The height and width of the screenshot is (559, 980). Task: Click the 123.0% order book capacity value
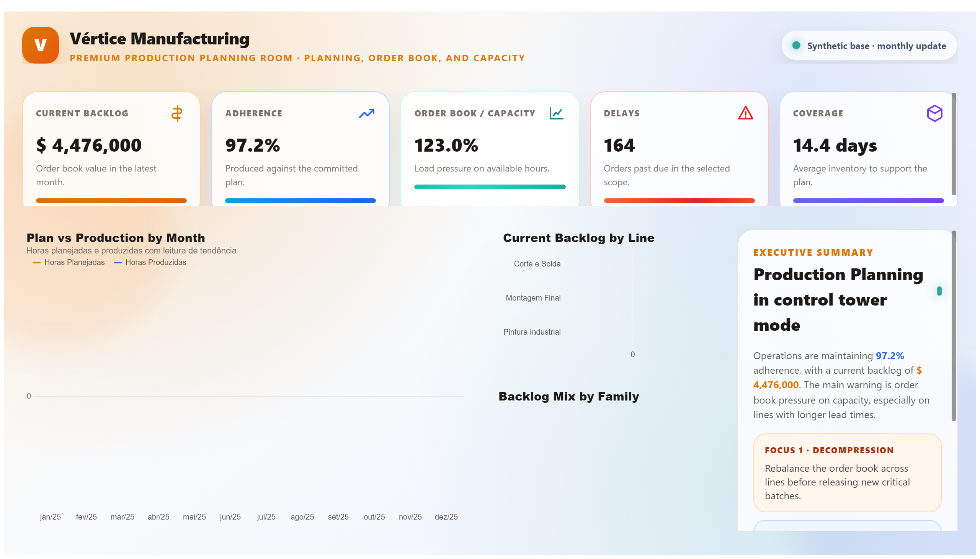pyautogui.click(x=446, y=145)
